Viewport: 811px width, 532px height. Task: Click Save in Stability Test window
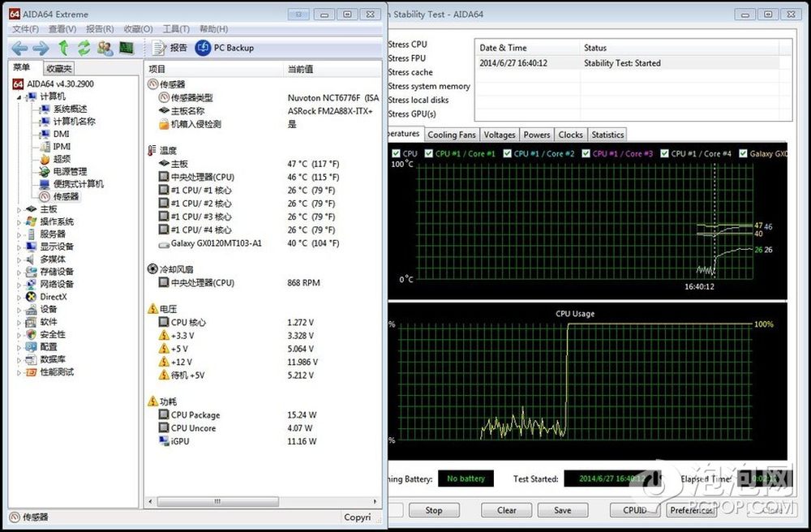coord(563,510)
